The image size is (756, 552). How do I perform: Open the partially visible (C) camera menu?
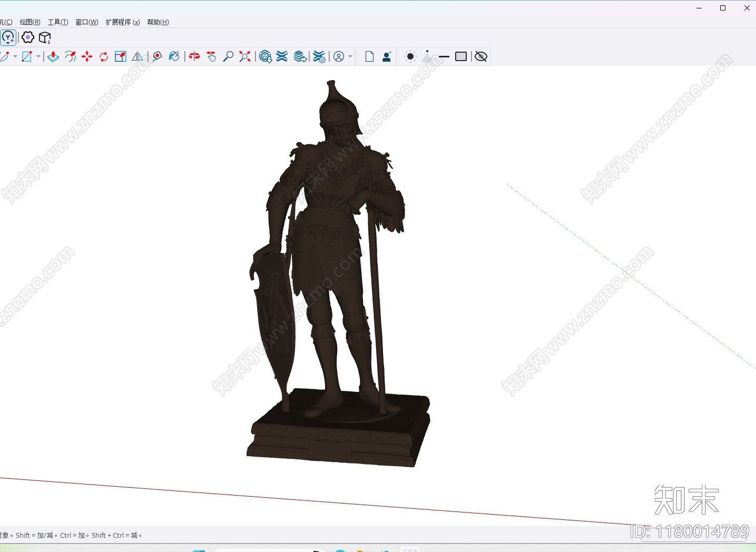click(6, 22)
